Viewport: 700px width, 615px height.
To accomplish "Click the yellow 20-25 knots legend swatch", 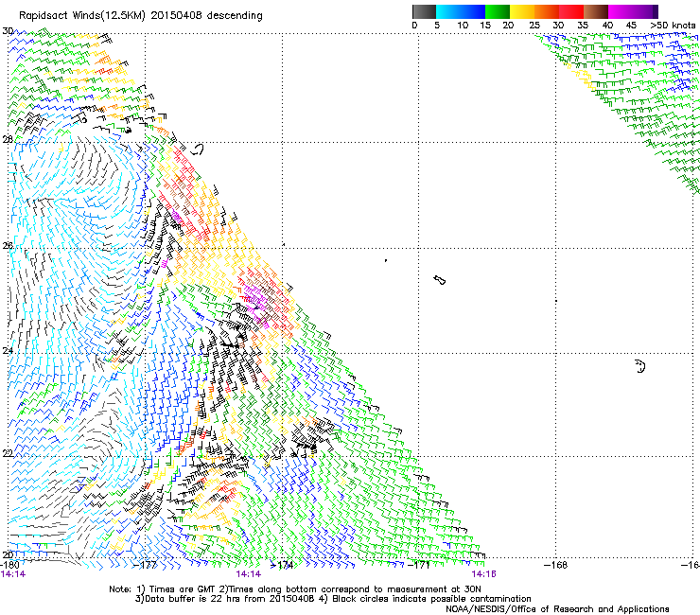I will coord(522,11).
